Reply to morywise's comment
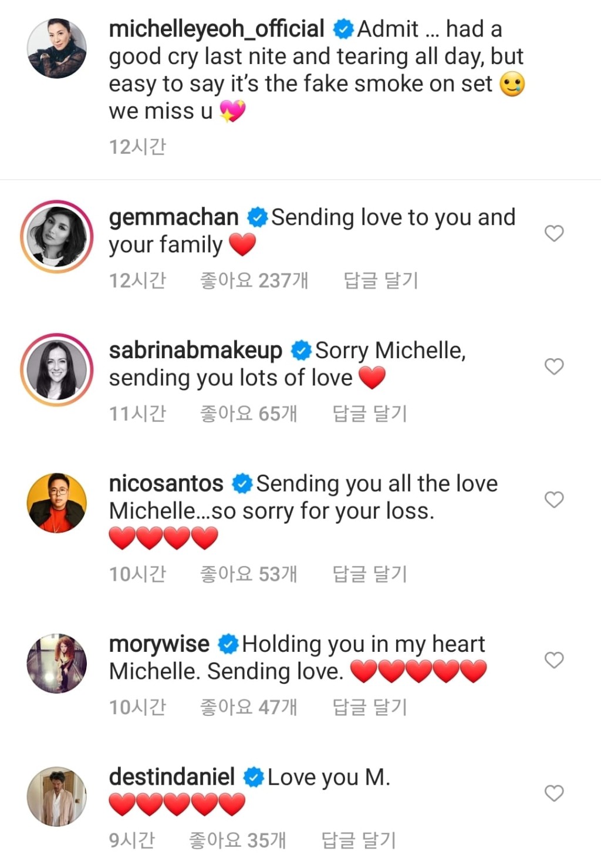The height and width of the screenshot is (868, 601). point(369,707)
